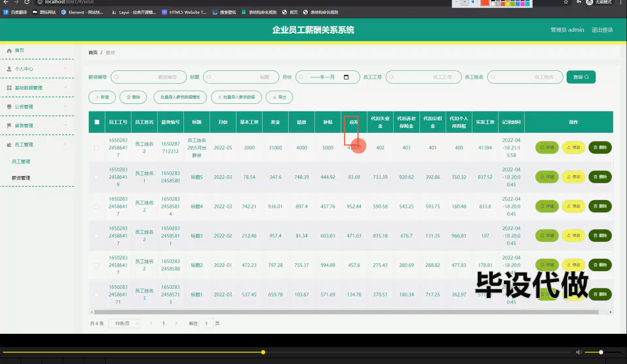Viewport: 627px width, 364px height.
Task: Open 详情 for the 2022-05 row
Action: [x=547, y=148]
